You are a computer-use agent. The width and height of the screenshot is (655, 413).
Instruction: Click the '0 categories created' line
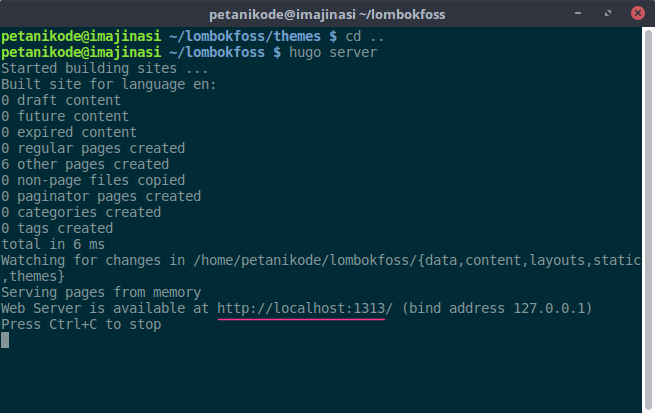click(81, 212)
